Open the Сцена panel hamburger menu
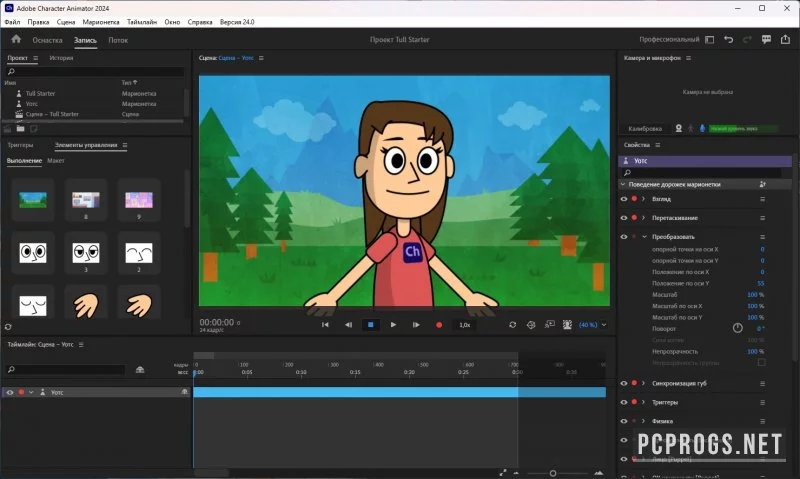Screen dimensions: 800x479 pos(261,58)
